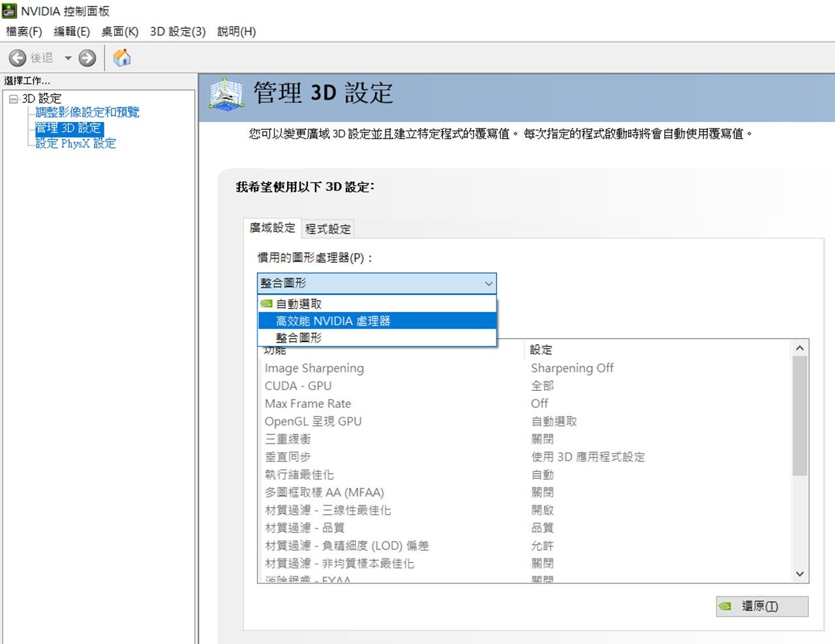Viewport: 835px width, 644px height.
Task: Open the 說明(H) menu
Action: pos(237,31)
